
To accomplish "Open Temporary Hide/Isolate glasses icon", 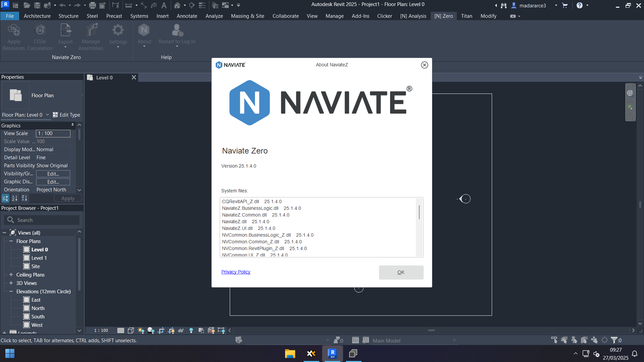I will tap(181, 330).
